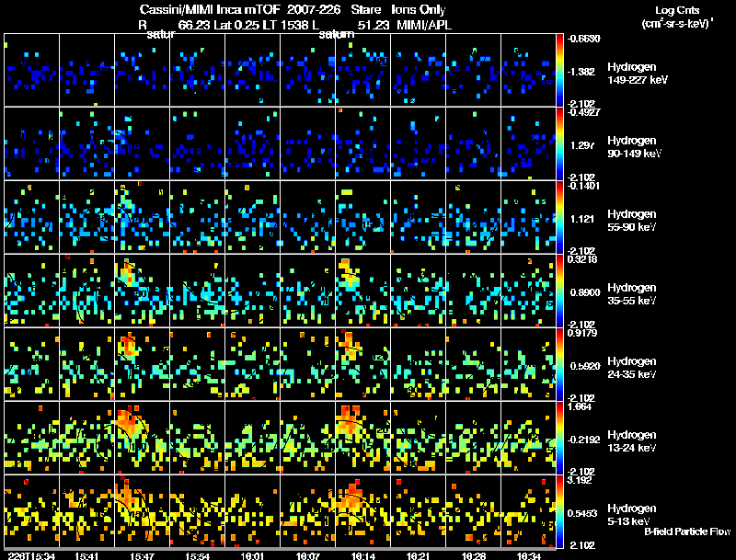736x560 pixels.
Task: Click the 1.121 colorbar value
Action: pos(582,219)
